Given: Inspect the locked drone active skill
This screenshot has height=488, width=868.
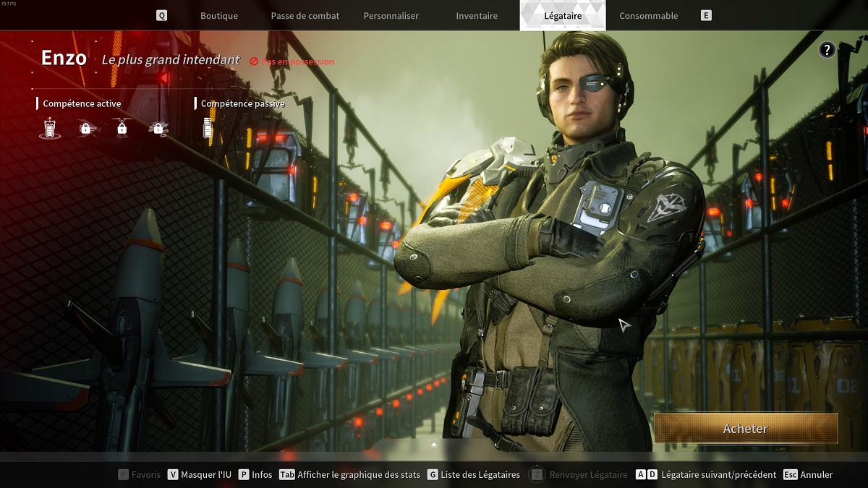Looking at the screenshot, I should coord(122,127).
